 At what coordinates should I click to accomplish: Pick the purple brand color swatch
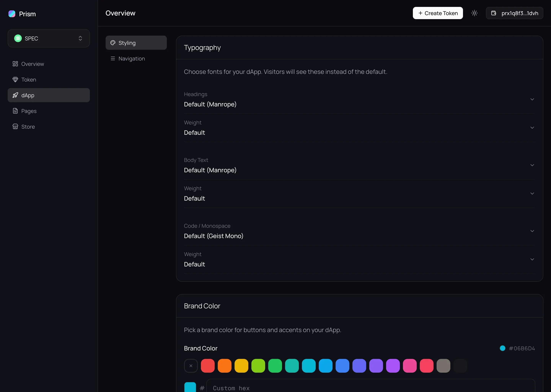[393, 366]
